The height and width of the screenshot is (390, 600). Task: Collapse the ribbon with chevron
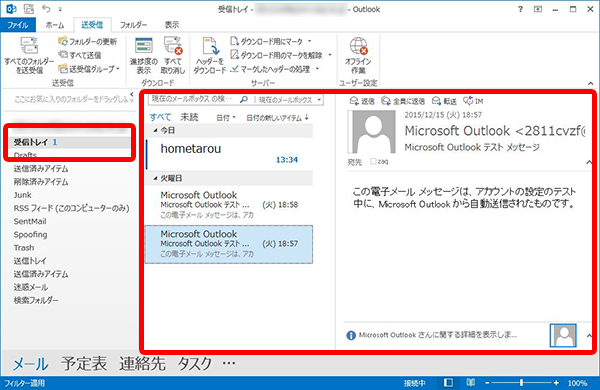point(590,83)
